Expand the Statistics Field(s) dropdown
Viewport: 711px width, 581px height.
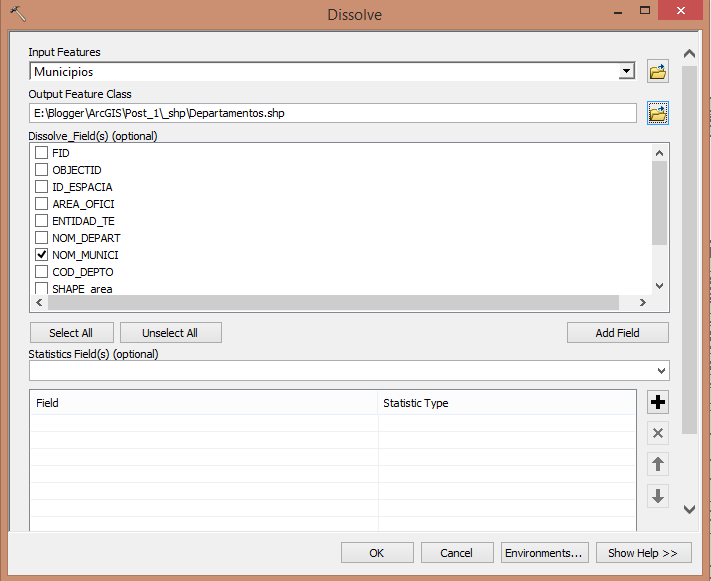[x=661, y=371]
